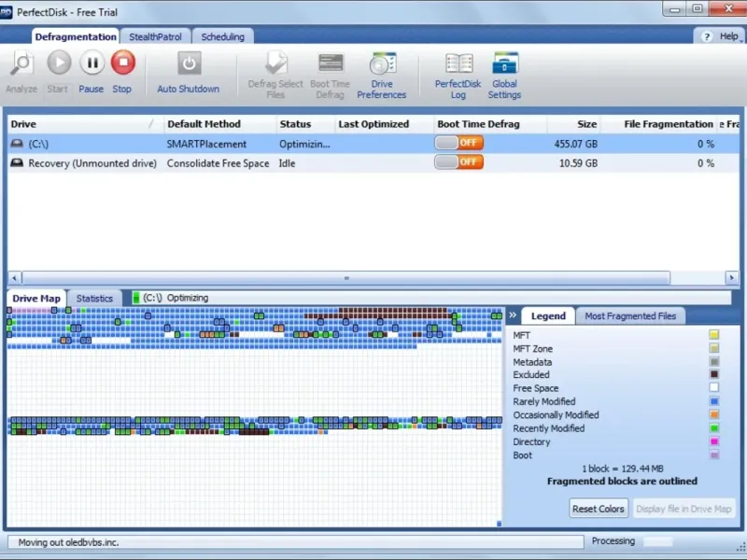This screenshot has height=560, width=747.
Task: Select the Recovery drive icon
Action: point(17,162)
